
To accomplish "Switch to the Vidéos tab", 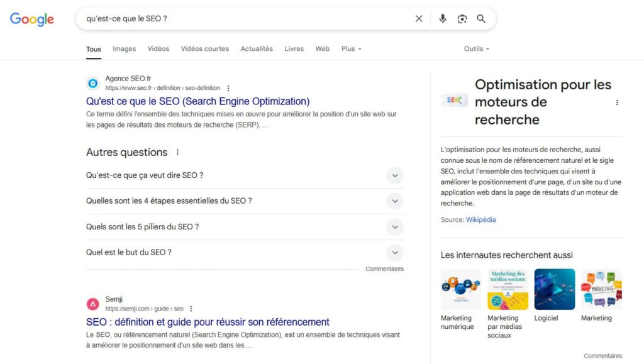I will (x=158, y=49).
